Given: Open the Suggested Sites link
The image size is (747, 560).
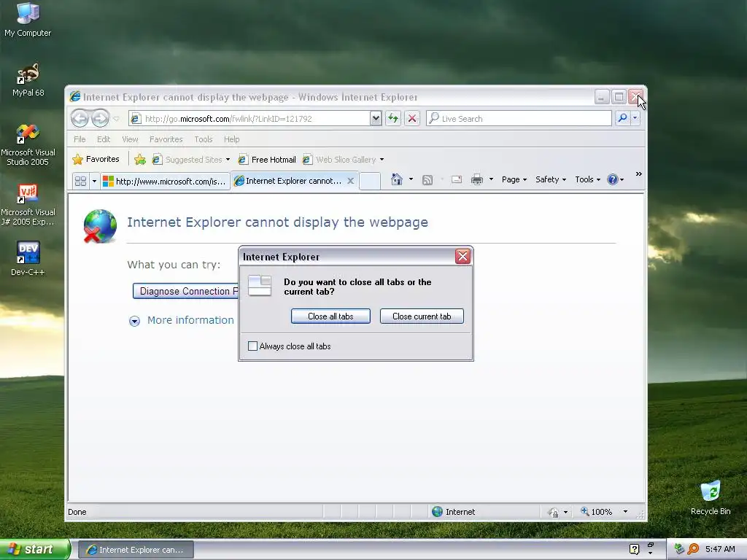Looking at the screenshot, I should [x=190, y=160].
